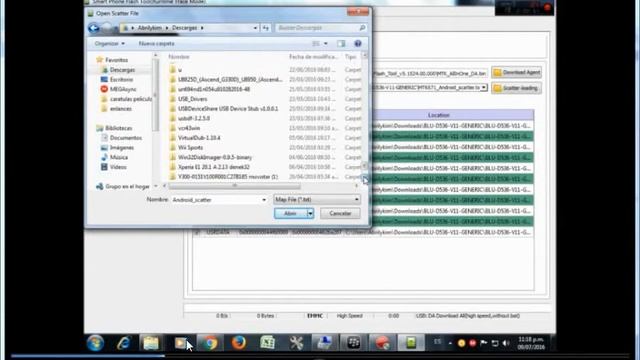Open the Imágenes library
The image size is (640, 360).
(122, 147)
